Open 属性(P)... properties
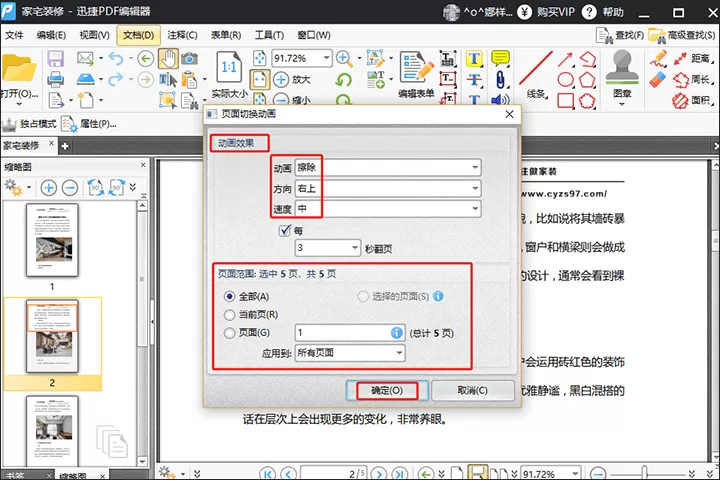This screenshot has height=480, width=720. pyautogui.click(x=89, y=124)
